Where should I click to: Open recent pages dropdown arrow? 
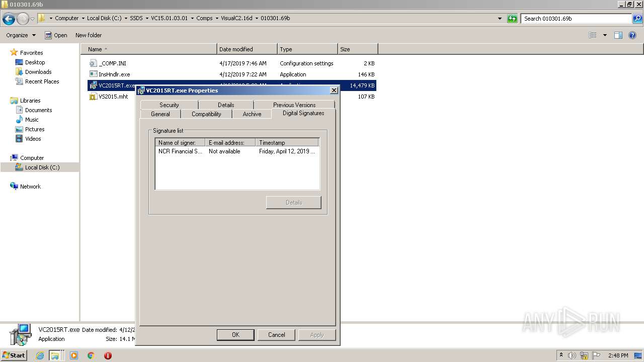pos(33,19)
